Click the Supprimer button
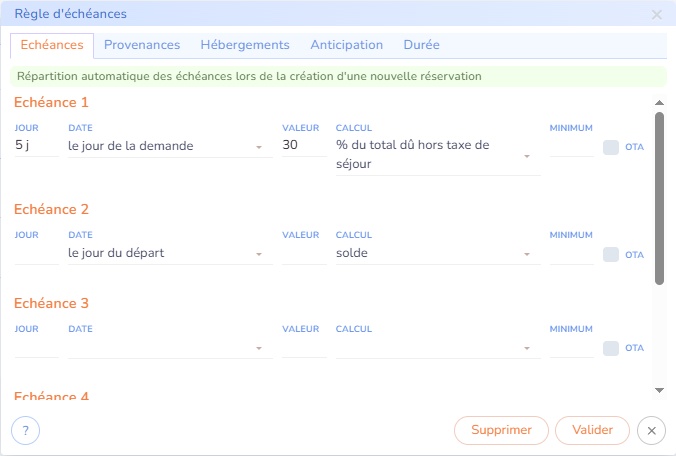The width and height of the screenshot is (676, 456). click(501, 430)
